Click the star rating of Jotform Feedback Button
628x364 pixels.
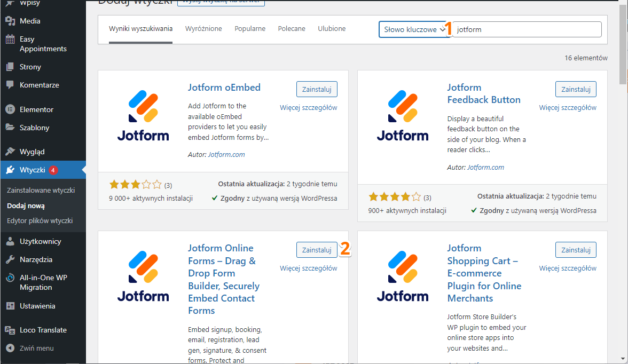pyautogui.click(x=395, y=197)
